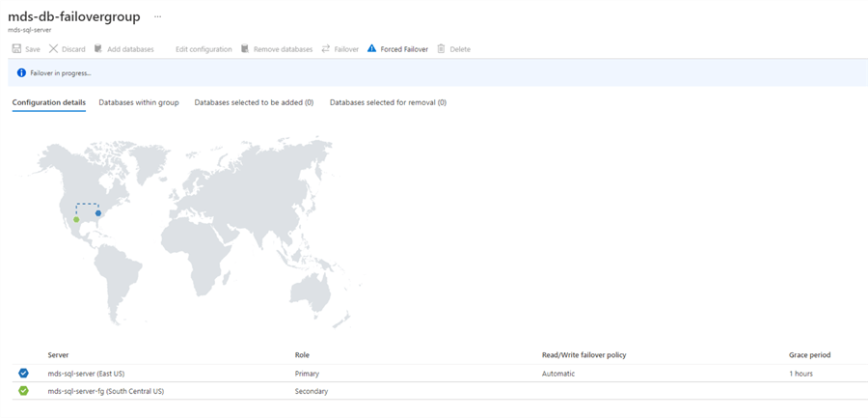
Task: Click the blue East US map marker
Action: 98,213
